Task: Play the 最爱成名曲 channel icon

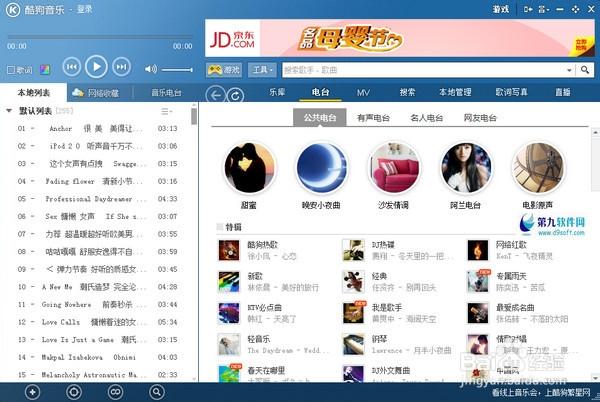Action: tap(478, 313)
